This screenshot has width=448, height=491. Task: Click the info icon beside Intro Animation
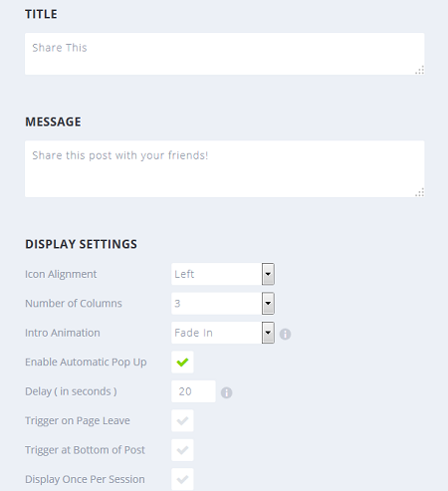[x=285, y=334]
